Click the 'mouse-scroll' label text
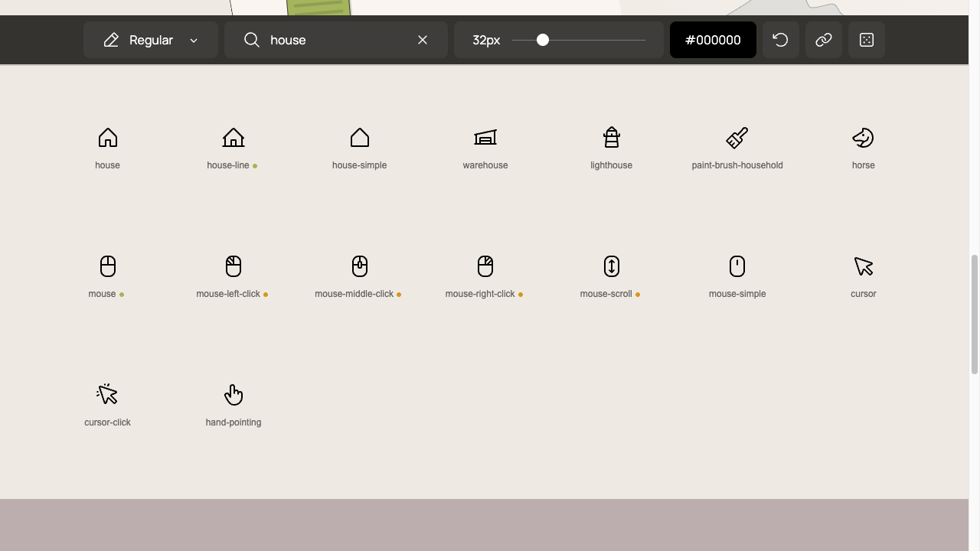980x551 pixels. click(606, 294)
